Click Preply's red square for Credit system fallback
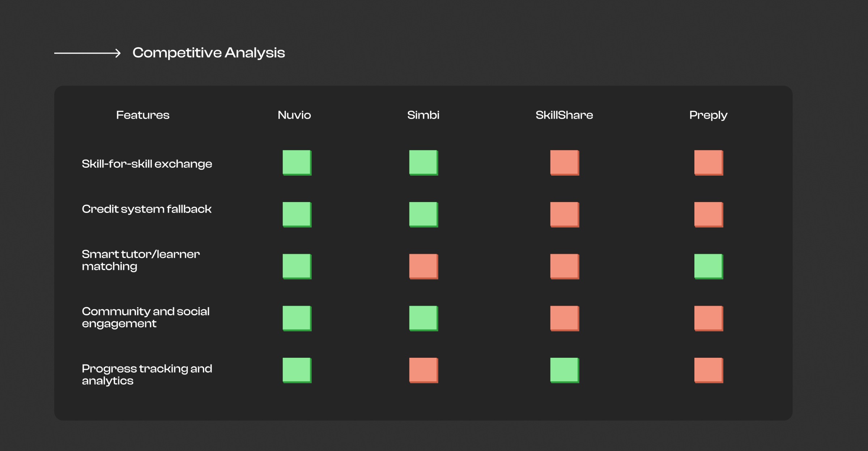The width and height of the screenshot is (868, 451). pos(709,215)
